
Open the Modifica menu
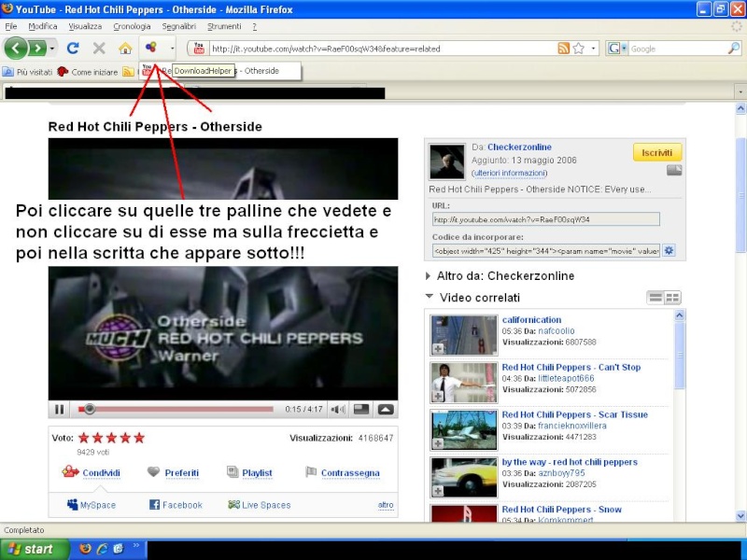(x=42, y=26)
